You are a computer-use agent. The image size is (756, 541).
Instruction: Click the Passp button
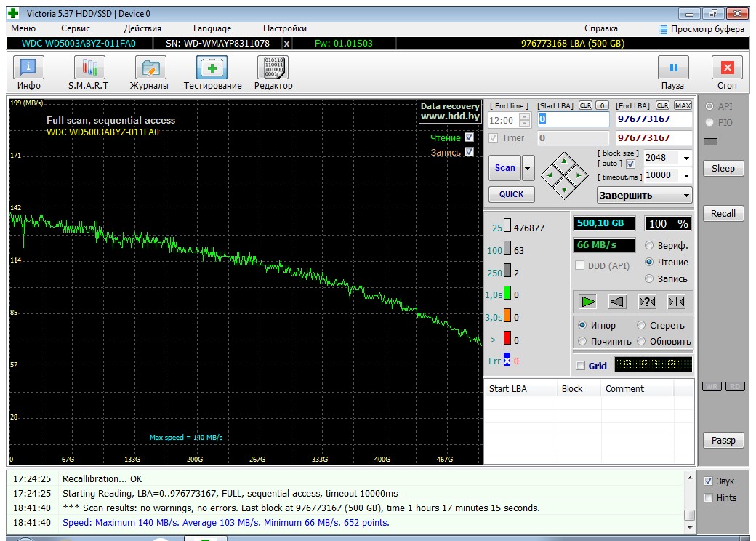coord(723,440)
